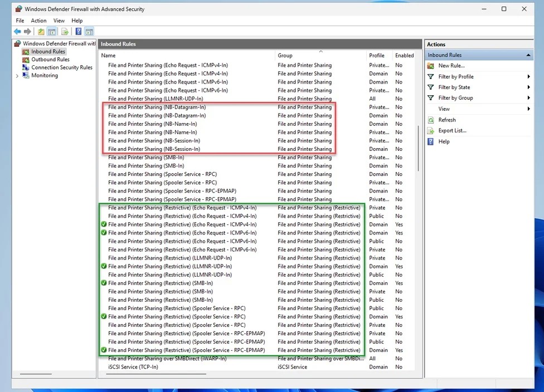Viewport: 544px width, 392px height.
Task: Click the blue Help toolbar icon
Action: coord(79,32)
